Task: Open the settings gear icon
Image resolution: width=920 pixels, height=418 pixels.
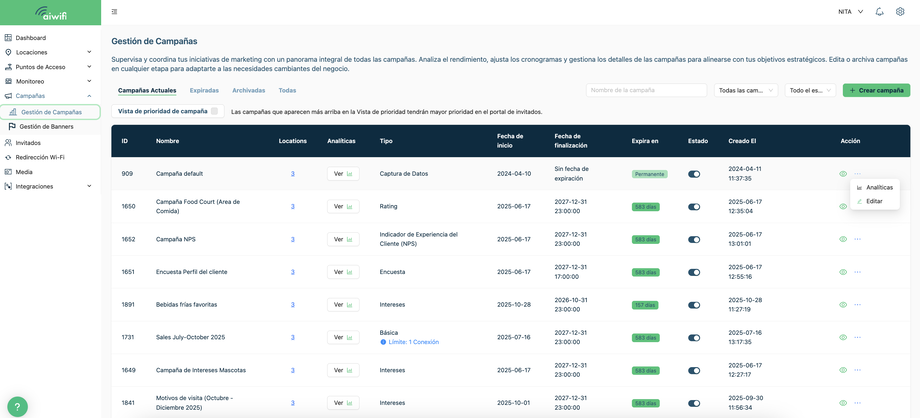Action: (900, 12)
